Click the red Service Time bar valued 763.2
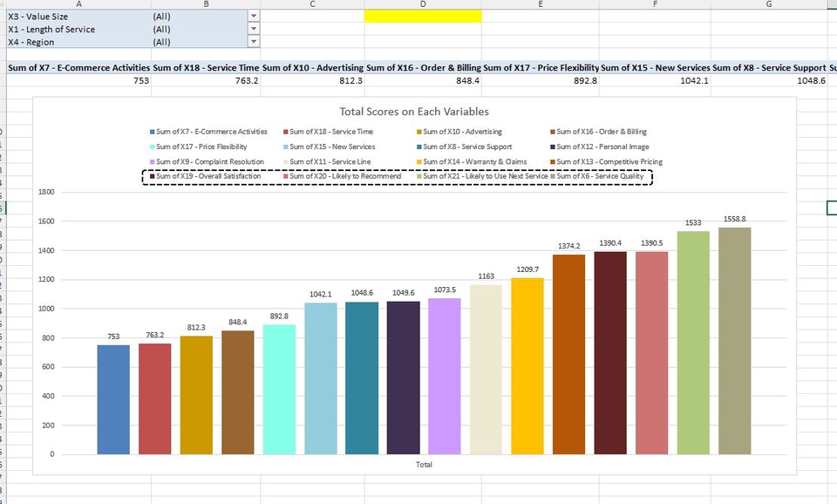 155,398
